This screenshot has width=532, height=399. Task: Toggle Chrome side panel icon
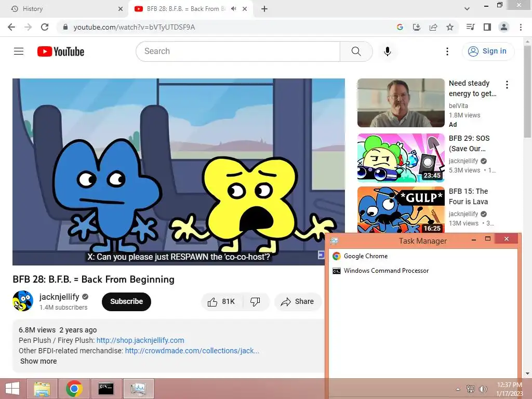487,27
